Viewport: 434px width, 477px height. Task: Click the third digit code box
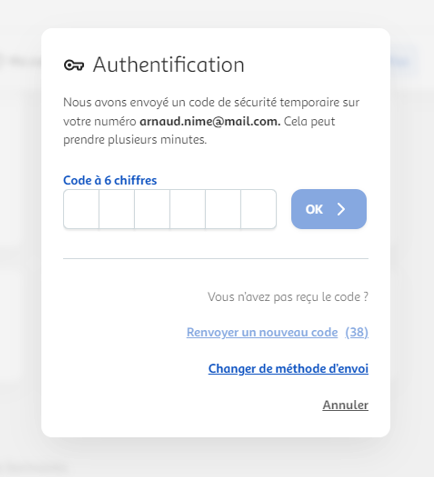(x=152, y=209)
